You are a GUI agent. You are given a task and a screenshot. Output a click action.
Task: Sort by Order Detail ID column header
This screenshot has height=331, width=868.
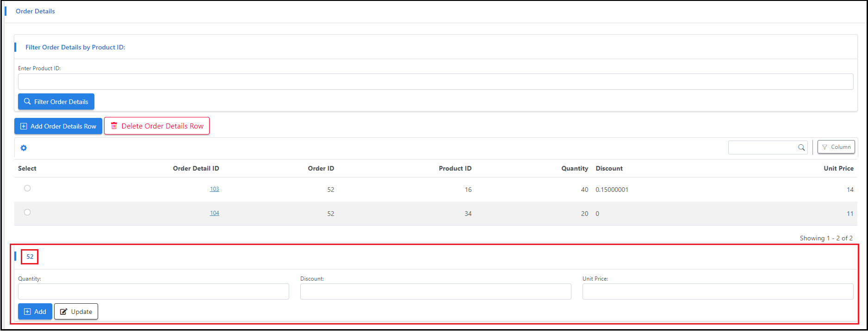point(196,168)
